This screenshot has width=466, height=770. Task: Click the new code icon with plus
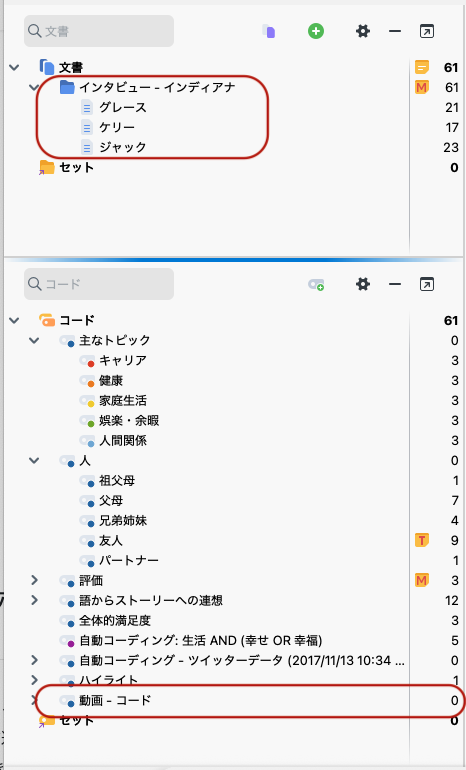tap(316, 284)
